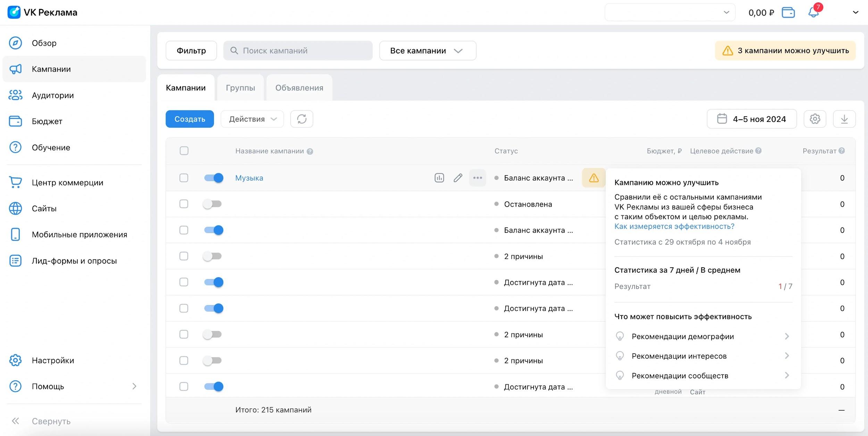The height and width of the screenshot is (436, 868).
Task: Enable the toggle in the Остановлена row
Action: [212, 204]
